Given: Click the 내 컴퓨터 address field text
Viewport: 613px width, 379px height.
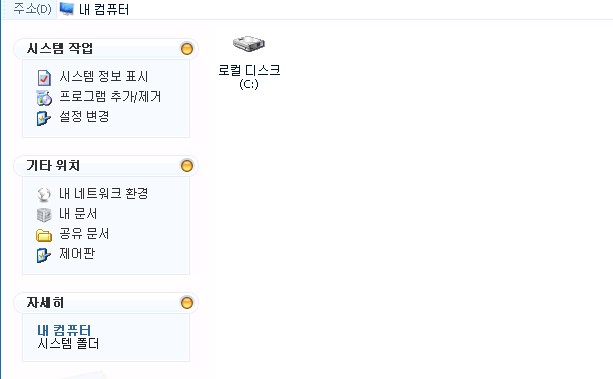Looking at the screenshot, I should (x=104, y=9).
